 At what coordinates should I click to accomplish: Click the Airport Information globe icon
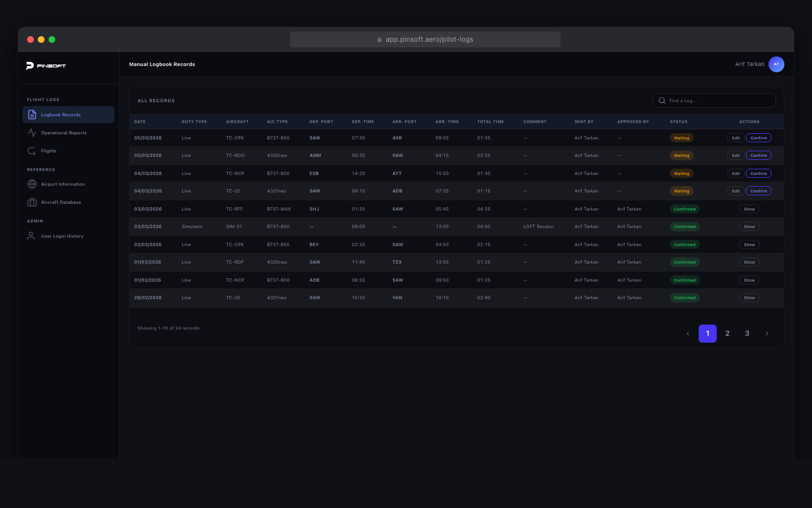point(32,184)
